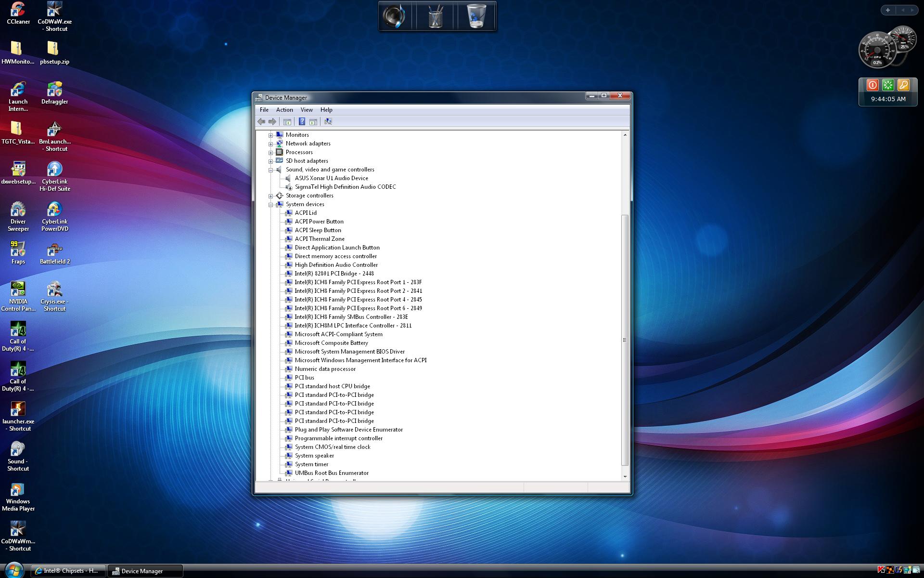The width and height of the screenshot is (924, 578).
Task: Select the Windows Media Player desktop icon
Action: [18, 496]
